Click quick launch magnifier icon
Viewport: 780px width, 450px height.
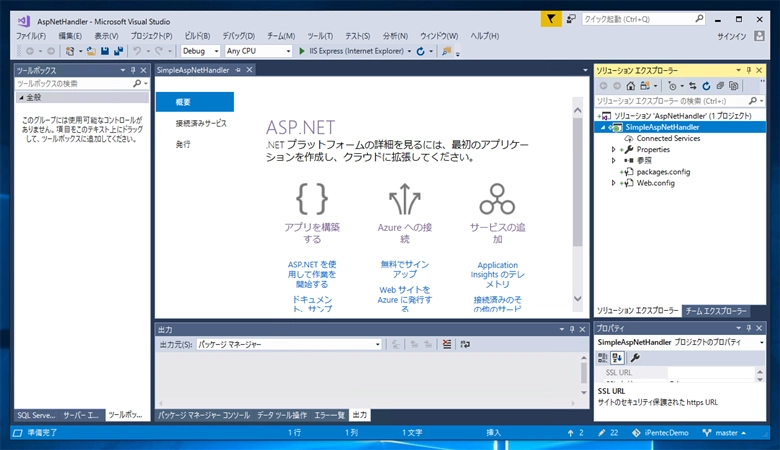699,19
